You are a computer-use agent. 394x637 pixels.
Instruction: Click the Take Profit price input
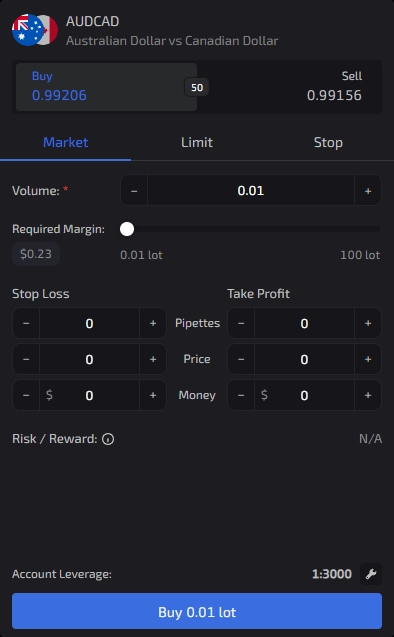[x=304, y=360]
